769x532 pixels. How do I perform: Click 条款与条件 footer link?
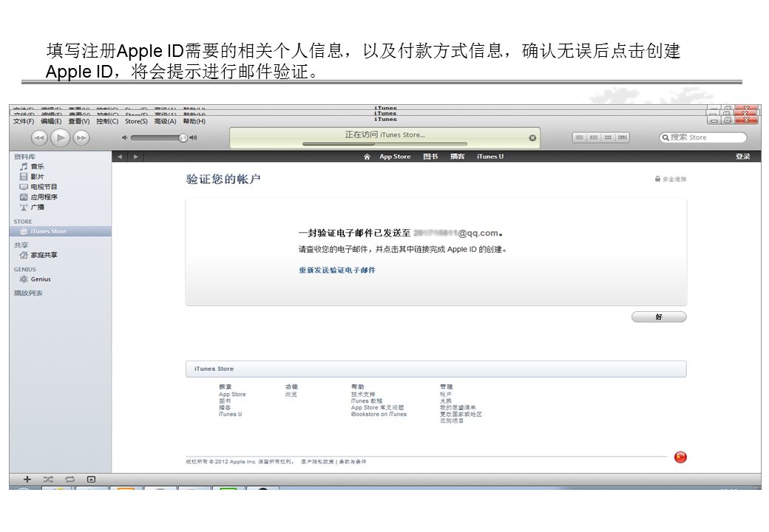coord(353,462)
